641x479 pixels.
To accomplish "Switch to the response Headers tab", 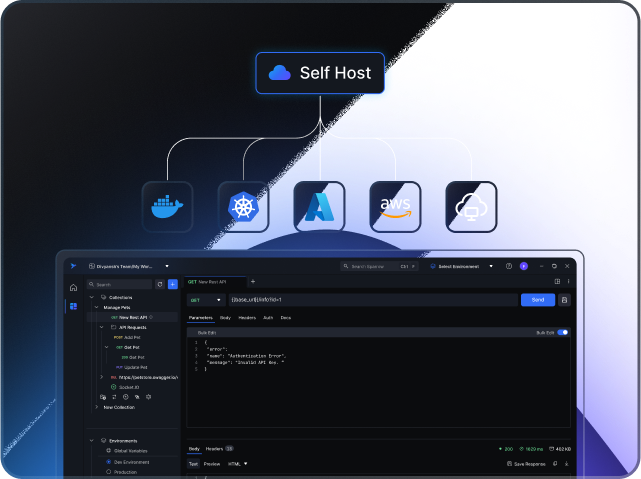I will (219, 449).
